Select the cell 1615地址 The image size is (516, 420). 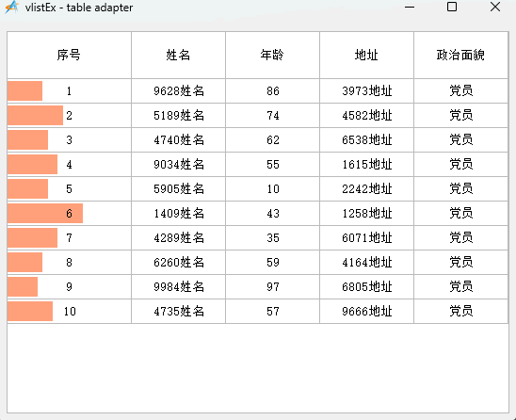pos(366,164)
